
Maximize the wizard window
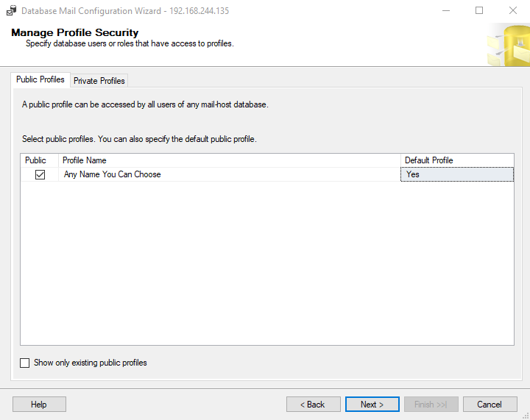click(479, 11)
